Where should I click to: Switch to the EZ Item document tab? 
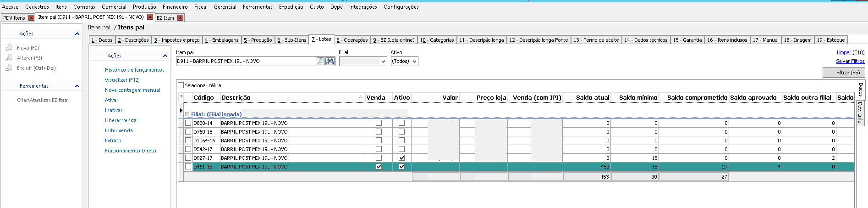pyautogui.click(x=165, y=18)
